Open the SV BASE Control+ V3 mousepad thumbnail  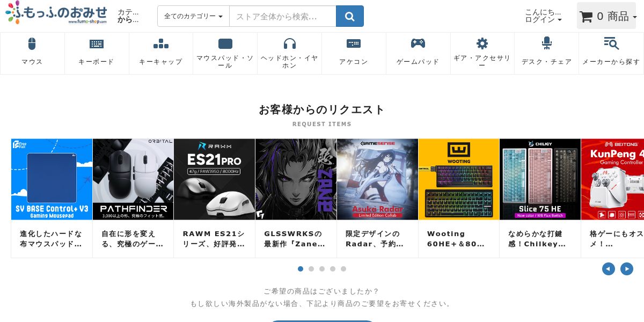(x=52, y=179)
